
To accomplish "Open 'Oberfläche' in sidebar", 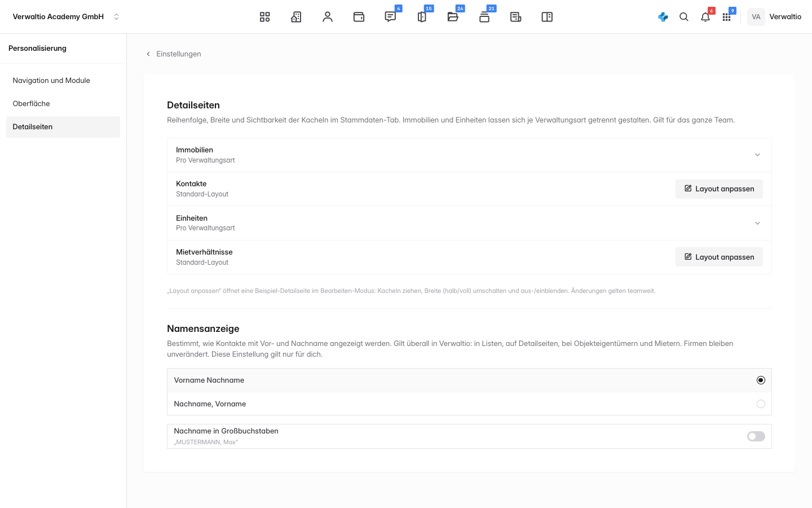I will (63, 104).
